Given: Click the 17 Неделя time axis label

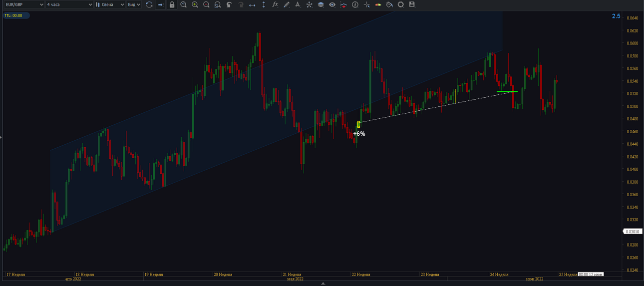Looking at the screenshot, I should point(15,274).
